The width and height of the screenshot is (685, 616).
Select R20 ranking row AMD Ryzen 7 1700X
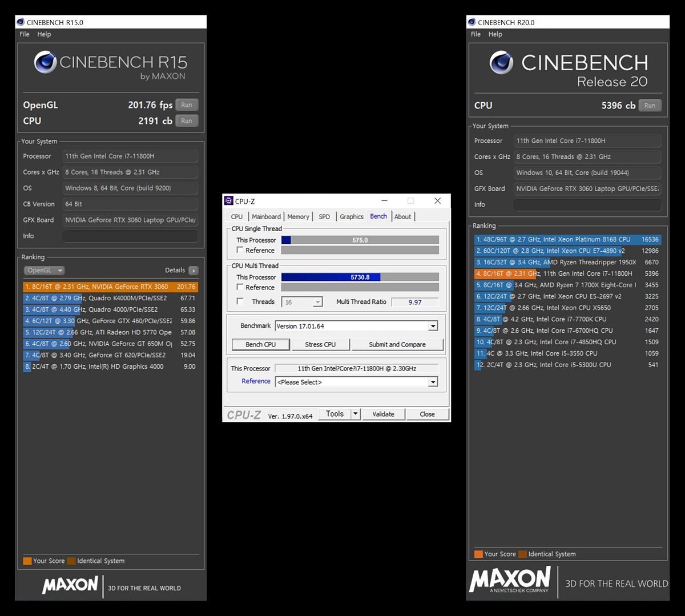tap(567, 285)
